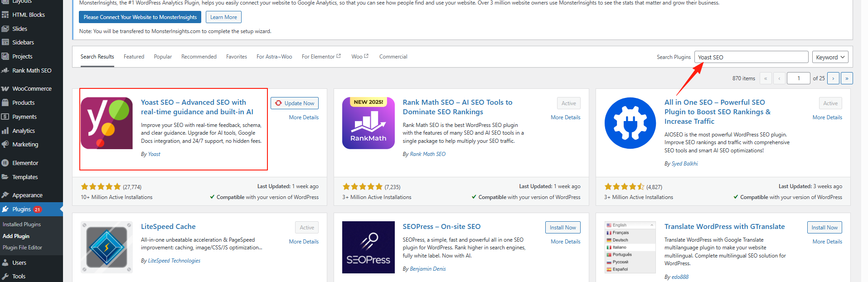Click the RankMath plugin logo
The image size is (868, 282).
click(x=368, y=123)
